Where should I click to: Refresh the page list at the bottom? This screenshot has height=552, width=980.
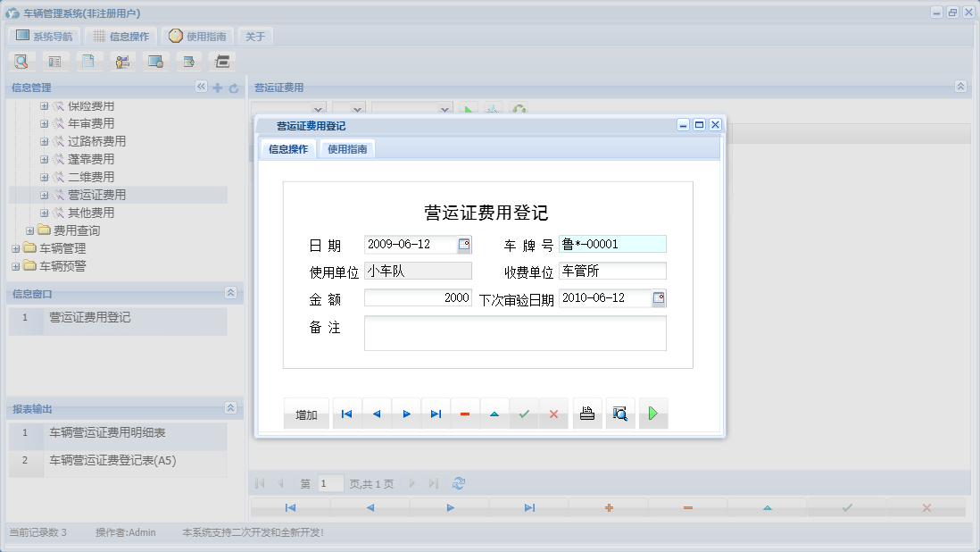pyautogui.click(x=458, y=482)
